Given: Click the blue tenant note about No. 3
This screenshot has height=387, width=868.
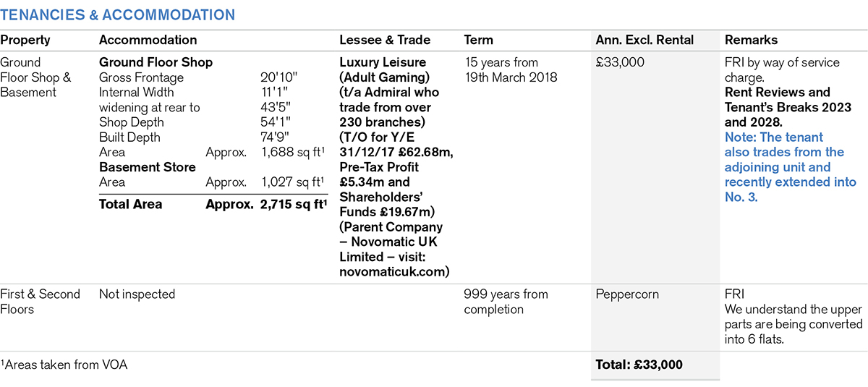Looking at the screenshot, I should click(791, 166).
